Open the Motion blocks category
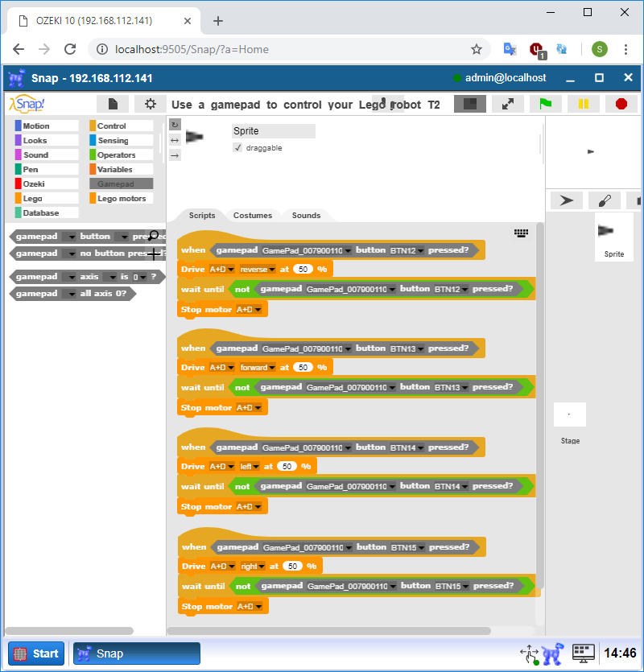 pos(47,126)
